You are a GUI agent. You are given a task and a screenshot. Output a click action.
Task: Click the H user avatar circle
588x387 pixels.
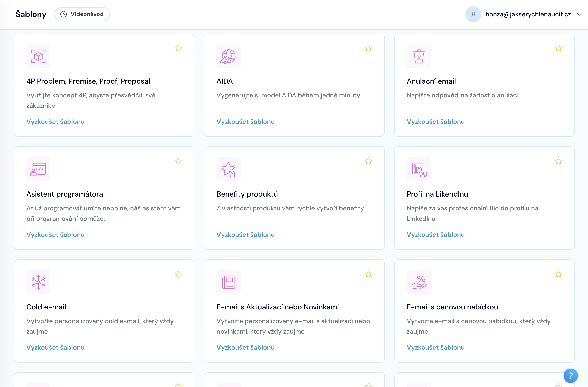(473, 14)
